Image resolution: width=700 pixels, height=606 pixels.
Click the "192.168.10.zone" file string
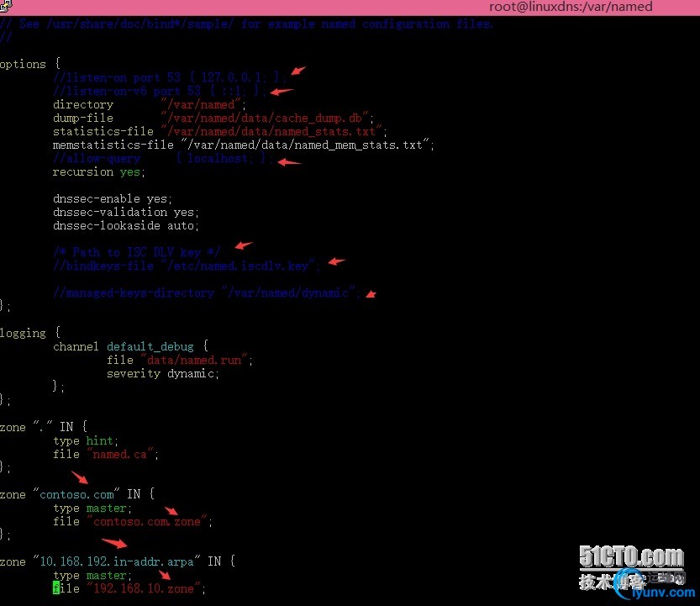[x=144, y=588]
